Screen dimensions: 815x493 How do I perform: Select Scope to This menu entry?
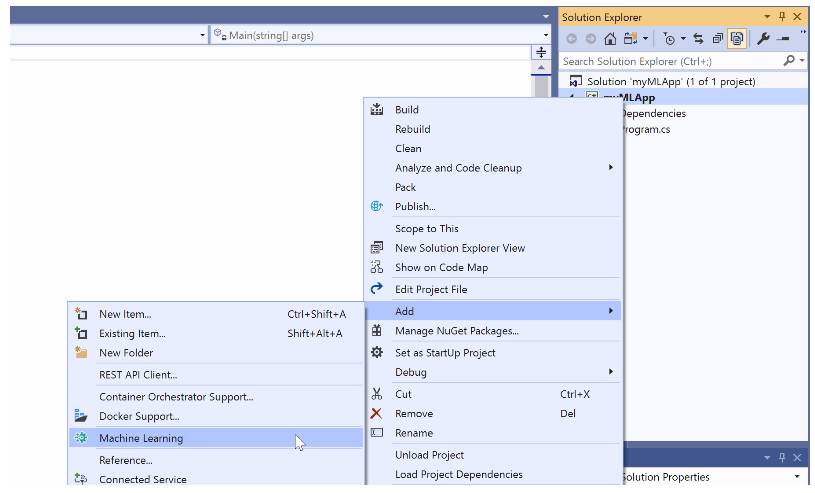pyautogui.click(x=494, y=228)
